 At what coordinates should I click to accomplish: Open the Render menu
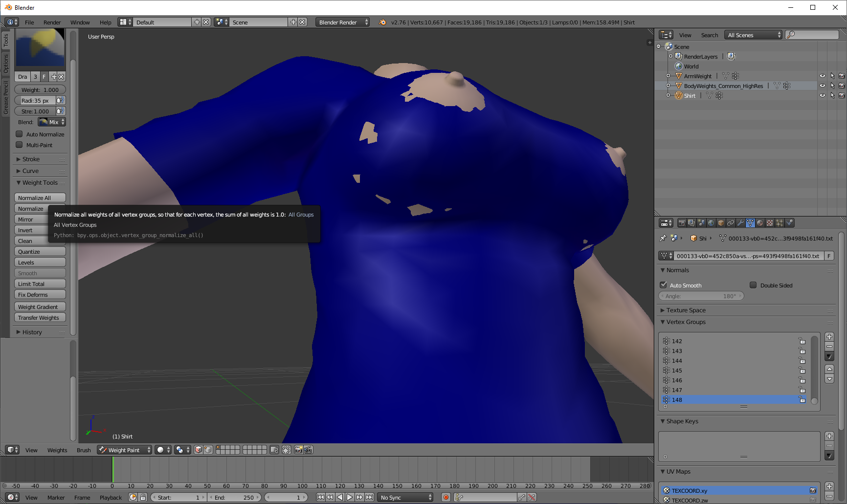coord(52,22)
